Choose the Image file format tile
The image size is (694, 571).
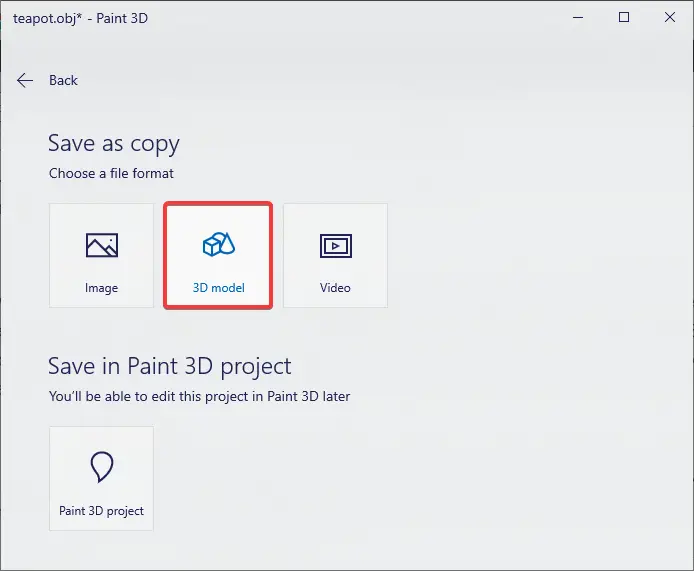[101, 255]
